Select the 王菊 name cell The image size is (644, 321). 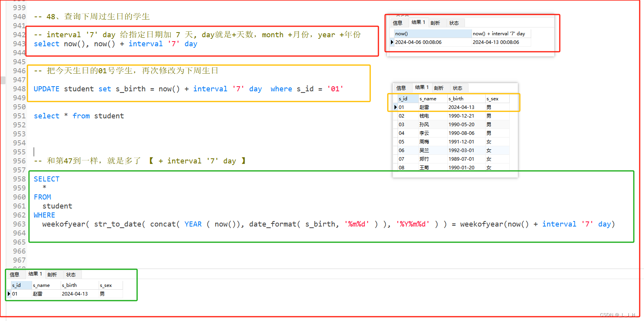click(x=433, y=168)
